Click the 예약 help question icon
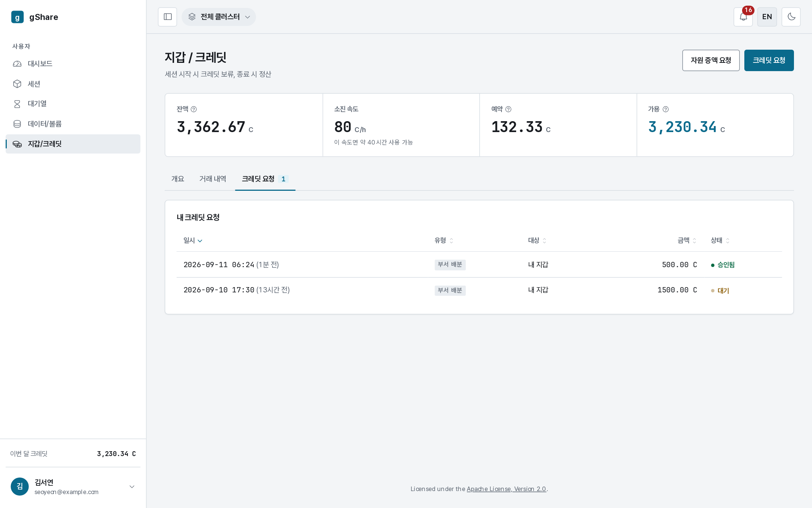The width and height of the screenshot is (812, 508). pyautogui.click(x=508, y=109)
